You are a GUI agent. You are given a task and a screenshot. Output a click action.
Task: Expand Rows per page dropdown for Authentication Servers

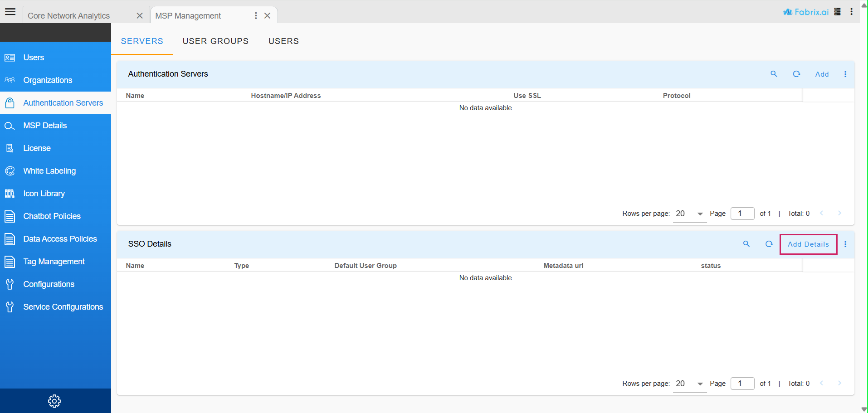[700, 214]
